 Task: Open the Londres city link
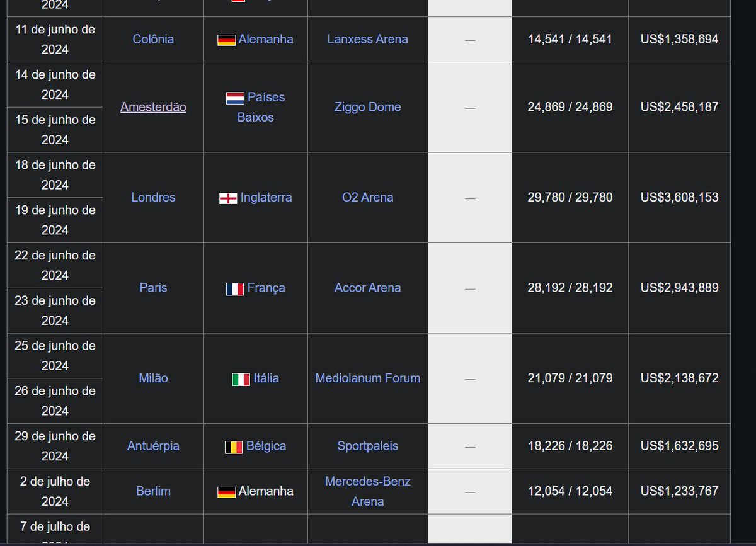point(153,197)
